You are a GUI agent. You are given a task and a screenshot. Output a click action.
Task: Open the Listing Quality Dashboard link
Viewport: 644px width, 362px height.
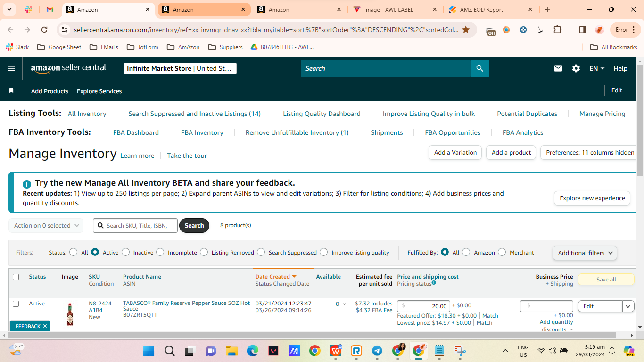[322, 114]
